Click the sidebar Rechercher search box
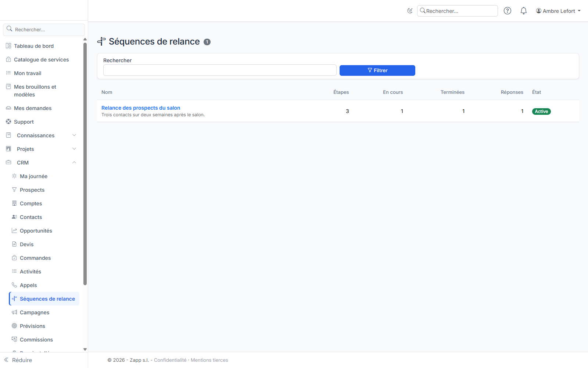Viewport: 588px width, 368px height. point(44,29)
